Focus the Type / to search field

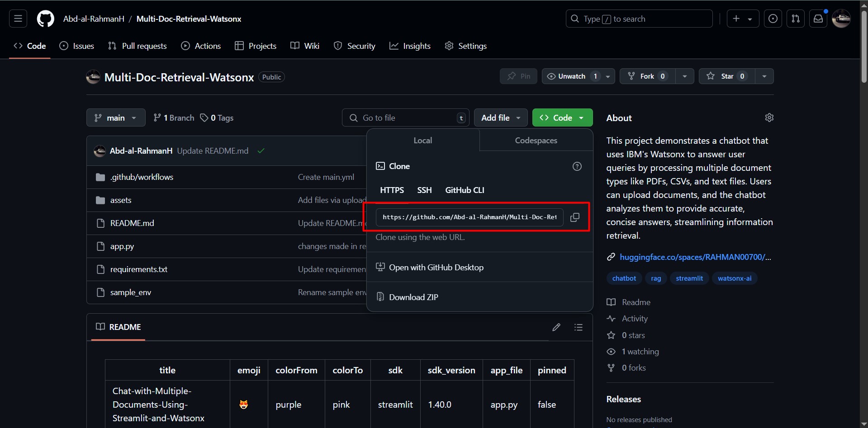pos(639,19)
